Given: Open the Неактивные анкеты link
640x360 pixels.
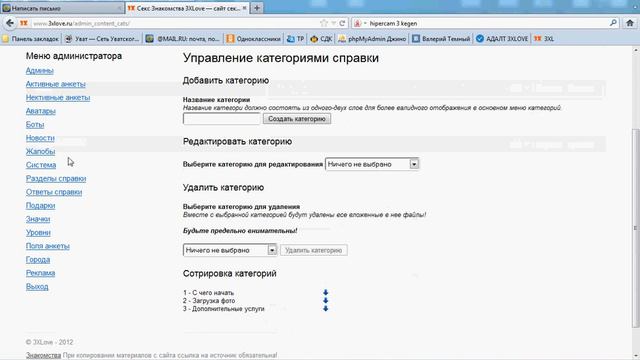Looking at the screenshot, I should [x=58, y=98].
